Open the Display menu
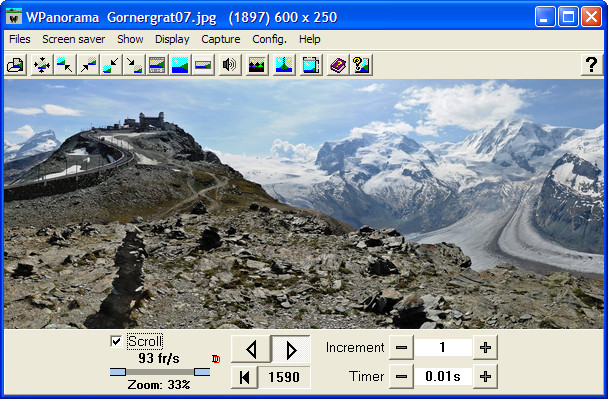 pyautogui.click(x=172, y=39)
